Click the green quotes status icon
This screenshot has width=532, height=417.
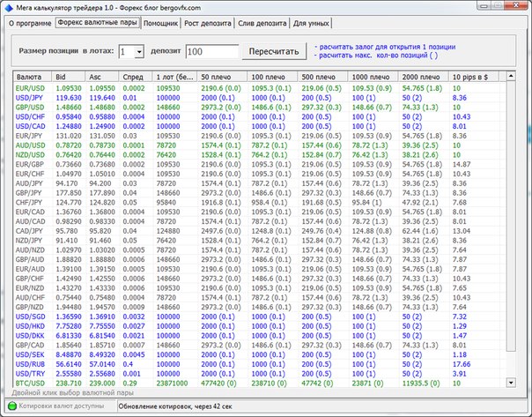[x=11, y=406]
